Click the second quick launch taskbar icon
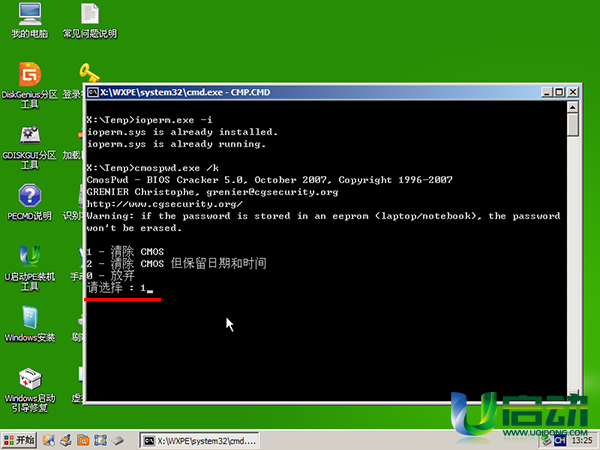This screenshot has height=450, width=600. point(66,441)
